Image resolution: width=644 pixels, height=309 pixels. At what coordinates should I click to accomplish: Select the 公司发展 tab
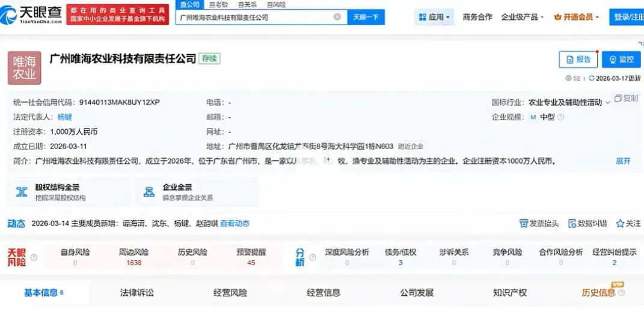(417, 293)
